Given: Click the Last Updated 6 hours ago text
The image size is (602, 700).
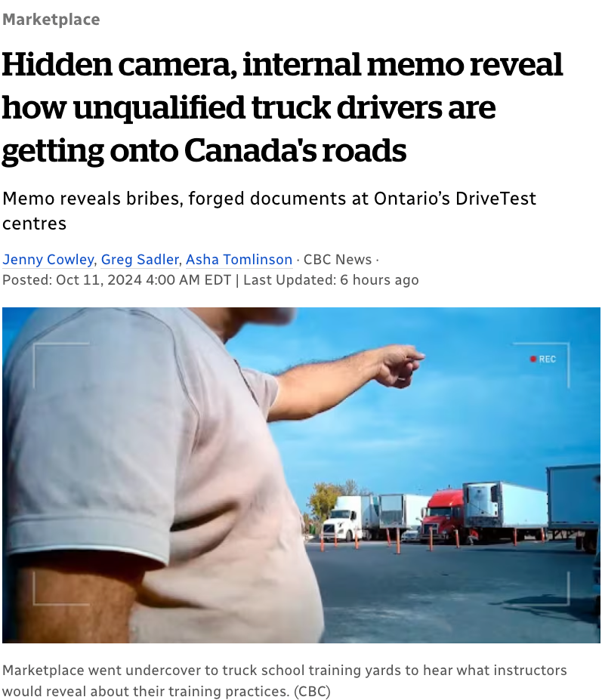Looking at the screenshot, I should (331, 280).
